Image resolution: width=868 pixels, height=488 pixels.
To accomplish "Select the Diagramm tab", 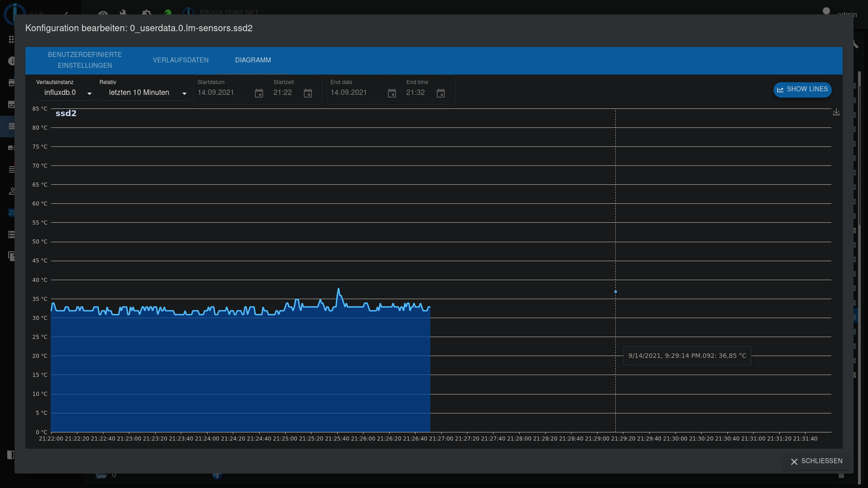I will tap(253, 60).
